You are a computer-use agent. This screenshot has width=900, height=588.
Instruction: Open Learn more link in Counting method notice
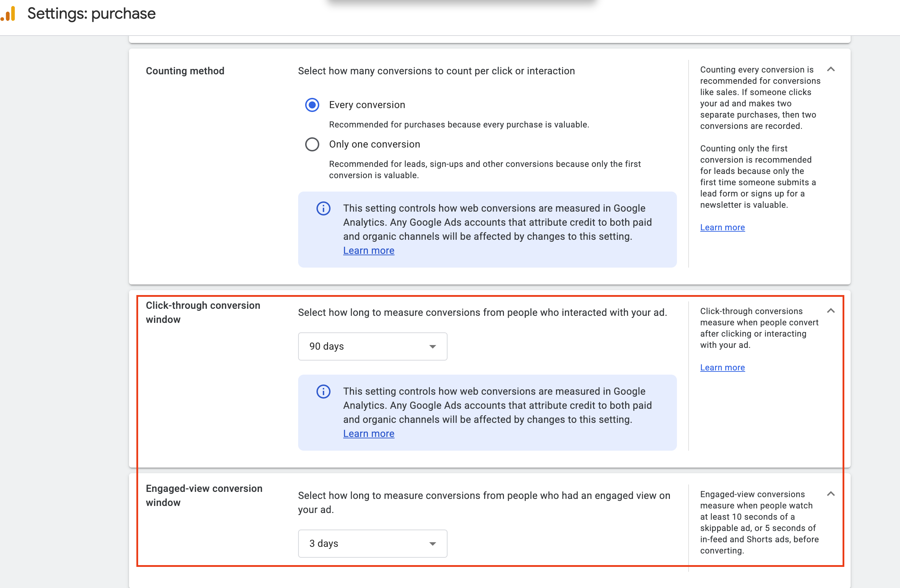[x=369, y=251]
